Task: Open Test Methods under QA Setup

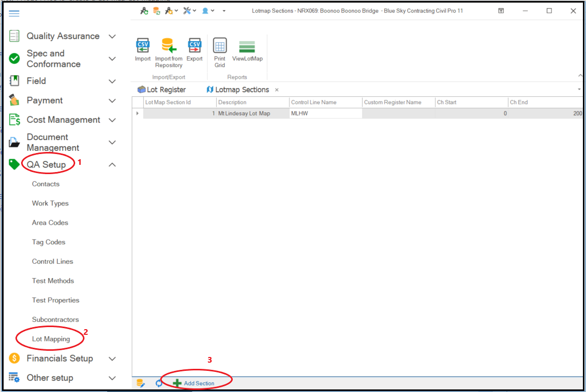Action: 53,281
